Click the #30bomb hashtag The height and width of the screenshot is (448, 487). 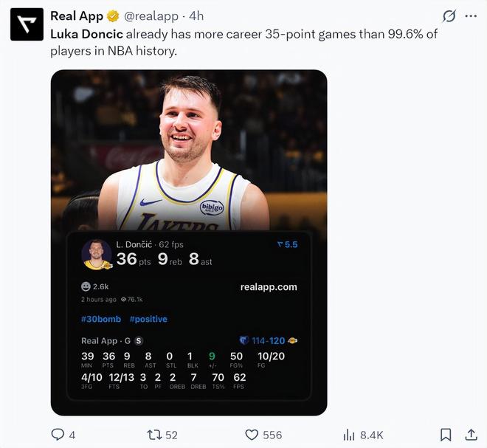click(101, 319)
